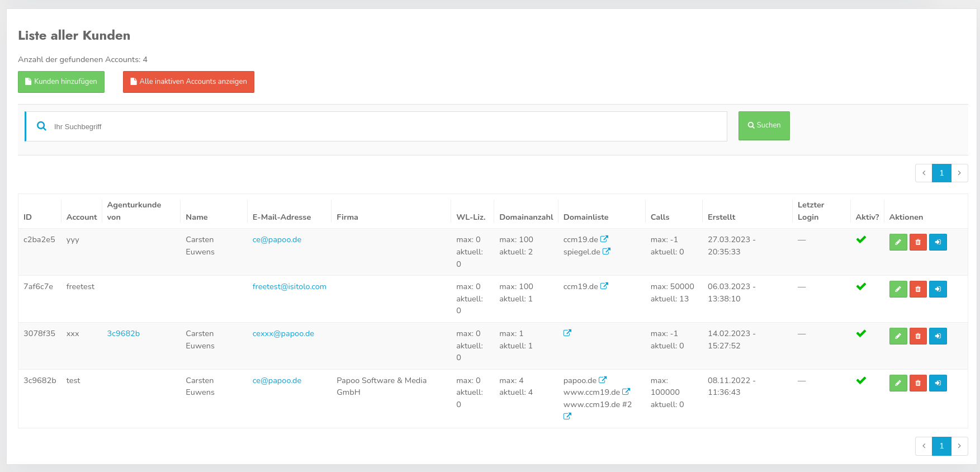Go to next page in top pagination
980x472 pixels.
tap(959, 173)
